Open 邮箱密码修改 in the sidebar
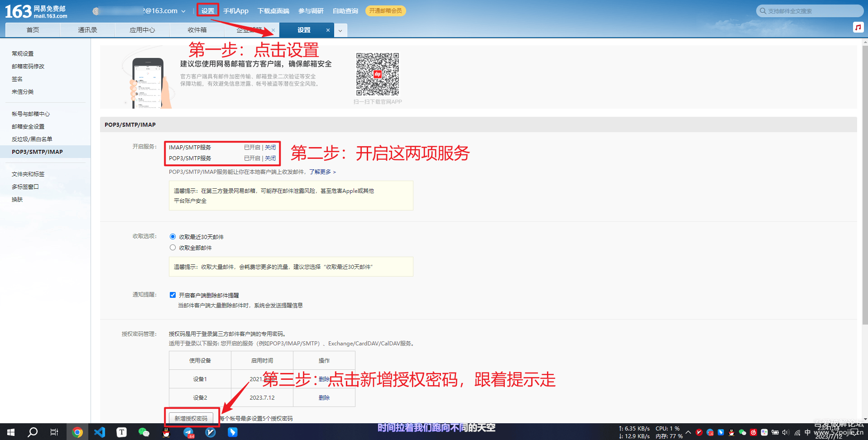The width and height of the screenshot is (868, 440). click(28, 66)
